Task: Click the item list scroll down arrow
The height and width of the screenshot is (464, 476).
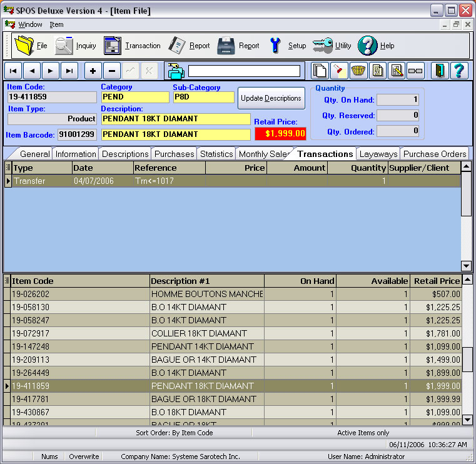Action: (x=467, y=420)
